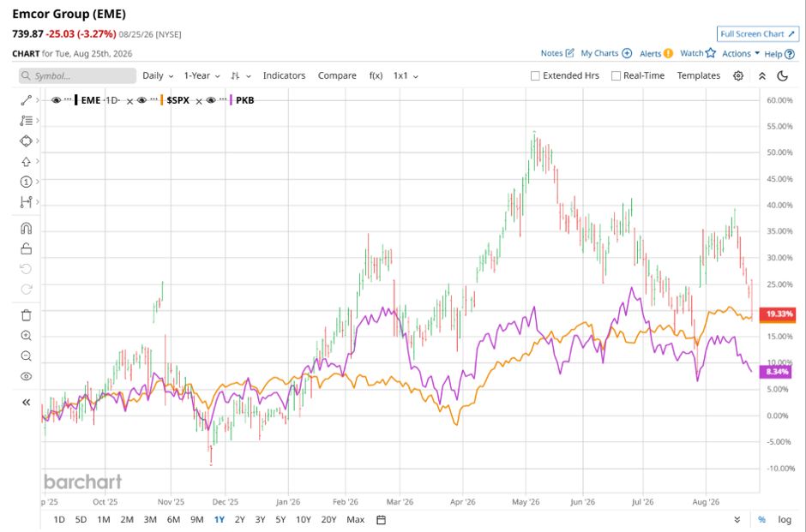Toggle show/hide drawings eye icon in sidebar
This screenshot has height=532, width=806.
(x=26, y=376)
